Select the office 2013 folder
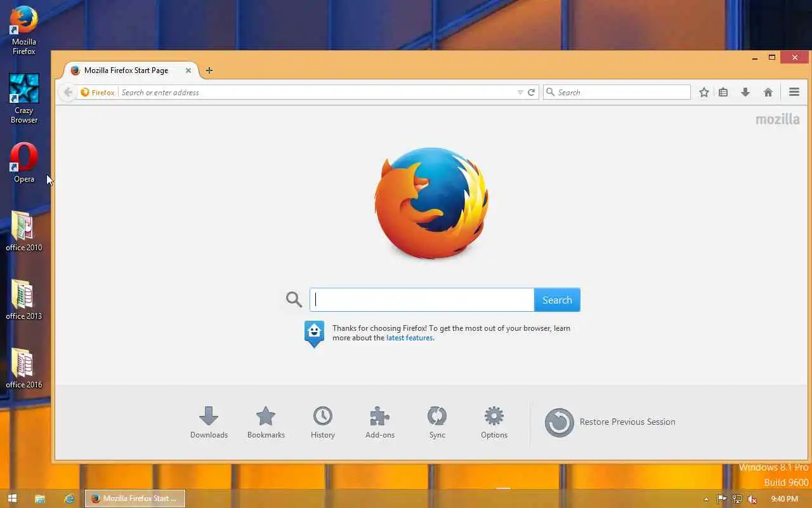The image size is (812, 508). tap(24, 300)
